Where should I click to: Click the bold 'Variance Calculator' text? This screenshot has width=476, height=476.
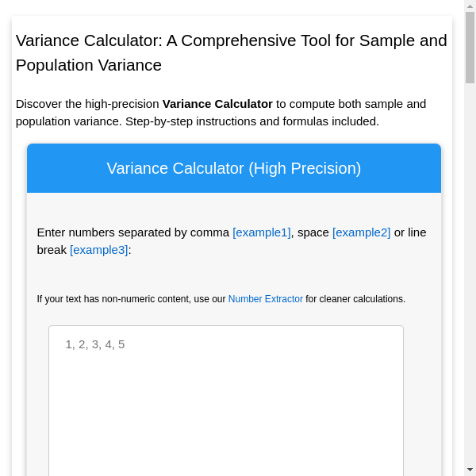(x=217, y=104)
